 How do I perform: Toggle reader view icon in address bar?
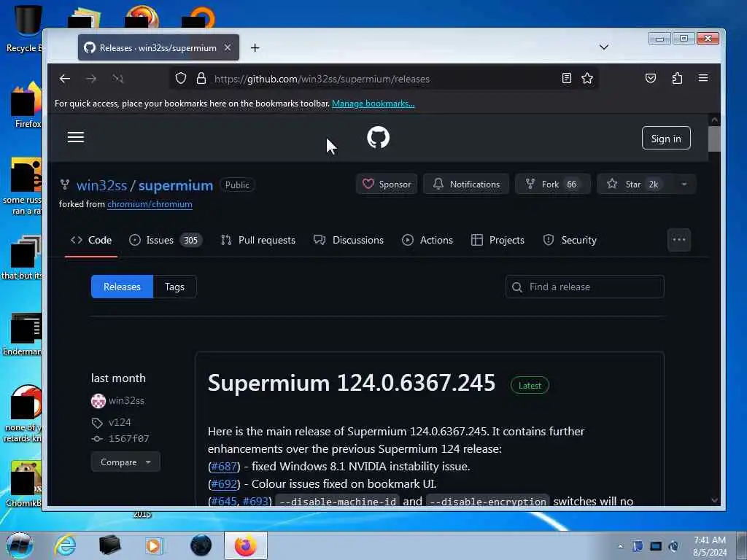566,78
